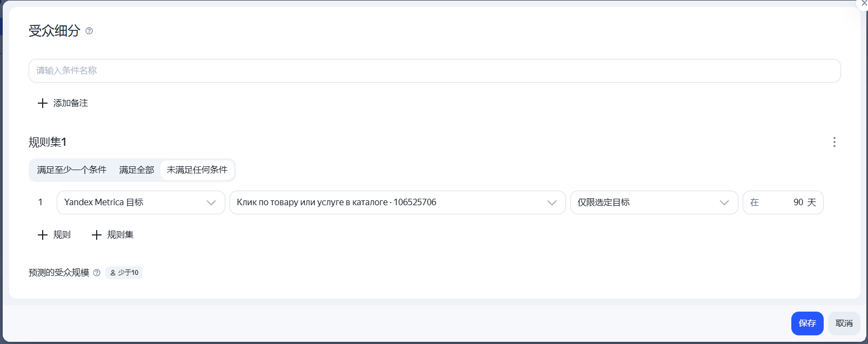
Task: Add a new 规则 to the rule set
Action: (x=54, y=235)
